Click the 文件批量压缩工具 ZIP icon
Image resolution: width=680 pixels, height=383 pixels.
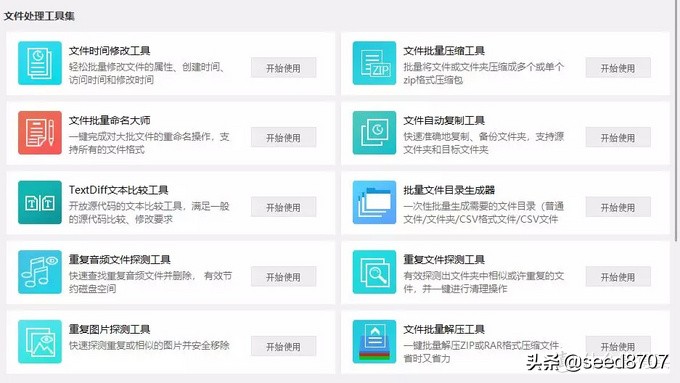pyautogui.click(x=374, y=63)
